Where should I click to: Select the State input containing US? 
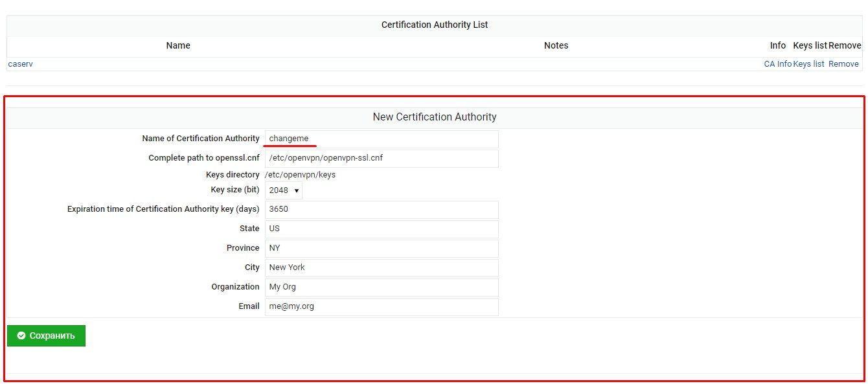click(382, 229)
